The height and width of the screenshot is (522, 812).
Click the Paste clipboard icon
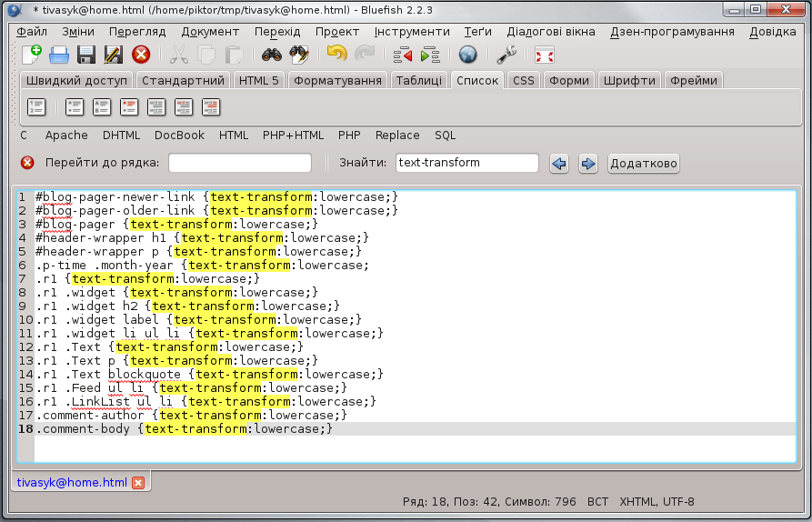234,55
